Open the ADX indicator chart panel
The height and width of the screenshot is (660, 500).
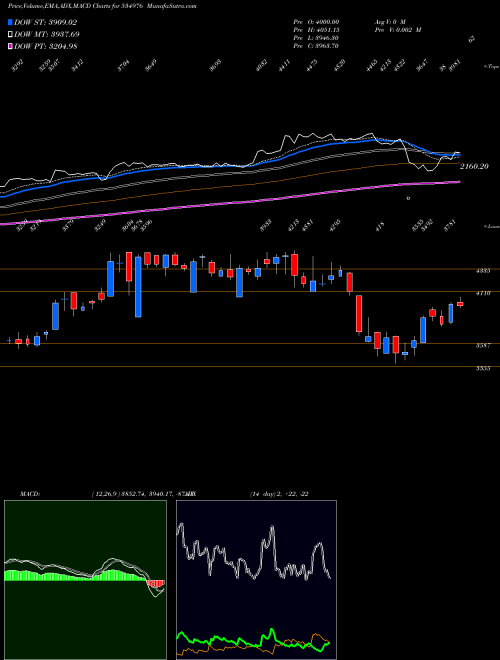click(x=256, y=580)
